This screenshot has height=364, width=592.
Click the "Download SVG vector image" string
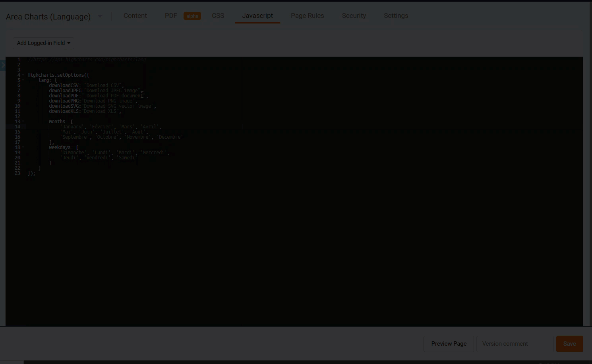[x=118, y=106]
